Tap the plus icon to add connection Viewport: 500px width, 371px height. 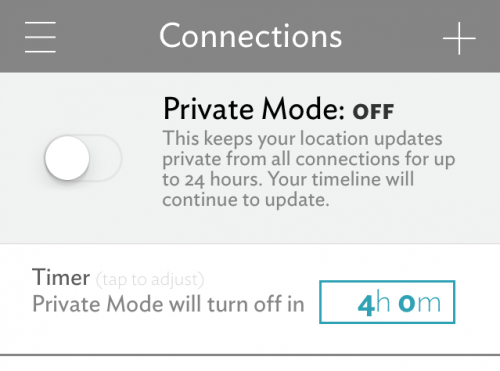pyautogui.click(x=459, y=38)
